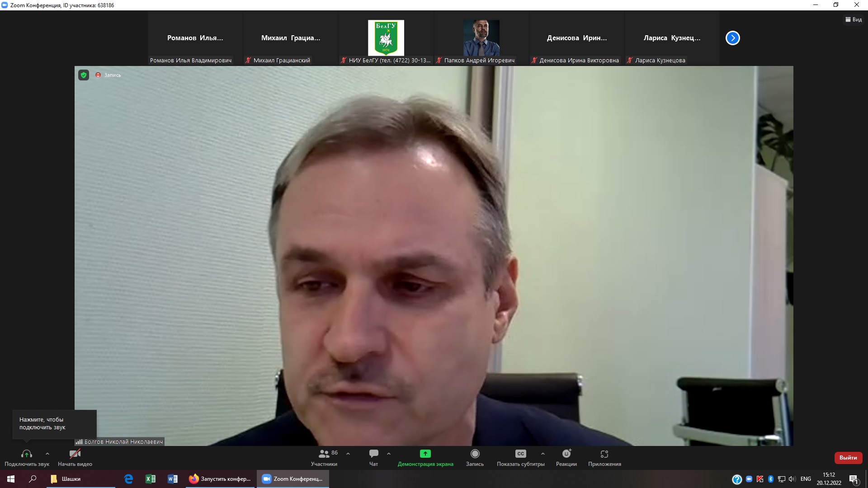Image resolution: width=868 pixels, height=488 pixels.
Task: Toggle Join Audio (Подключить звук)
Action: [x=27, y=454]
